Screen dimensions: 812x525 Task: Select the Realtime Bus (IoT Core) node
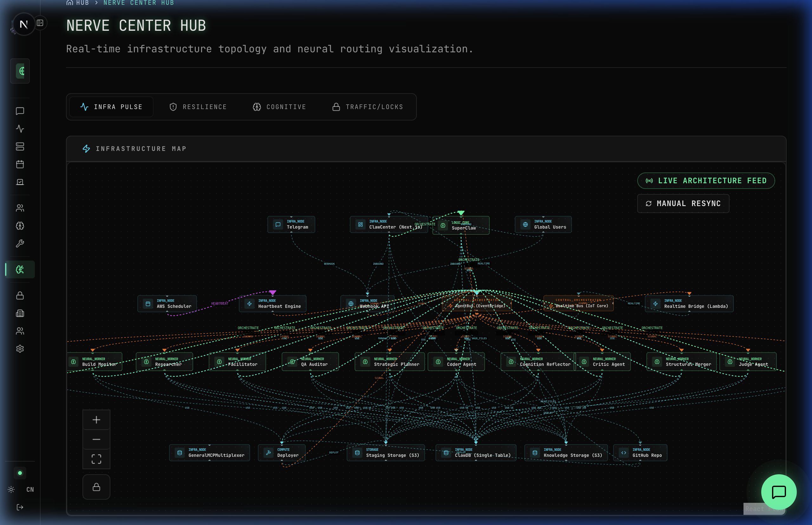(579, 303)
